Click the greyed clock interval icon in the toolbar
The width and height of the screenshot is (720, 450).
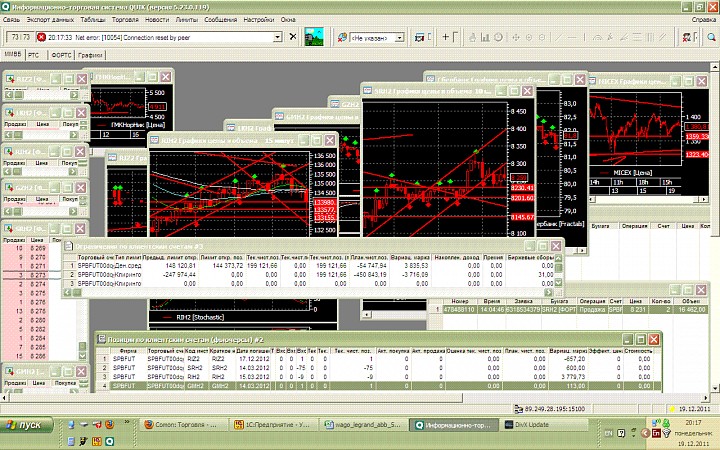pyautogui.click(x=498, y=38)
